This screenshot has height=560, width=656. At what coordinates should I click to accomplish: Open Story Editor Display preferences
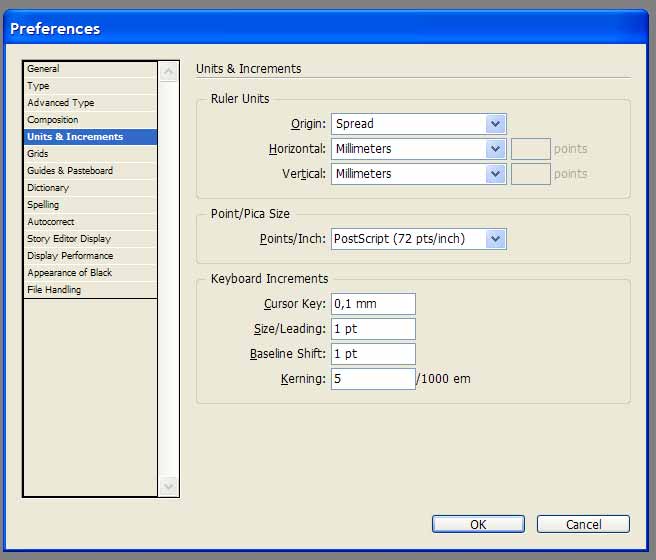click(x=90, y=239)
